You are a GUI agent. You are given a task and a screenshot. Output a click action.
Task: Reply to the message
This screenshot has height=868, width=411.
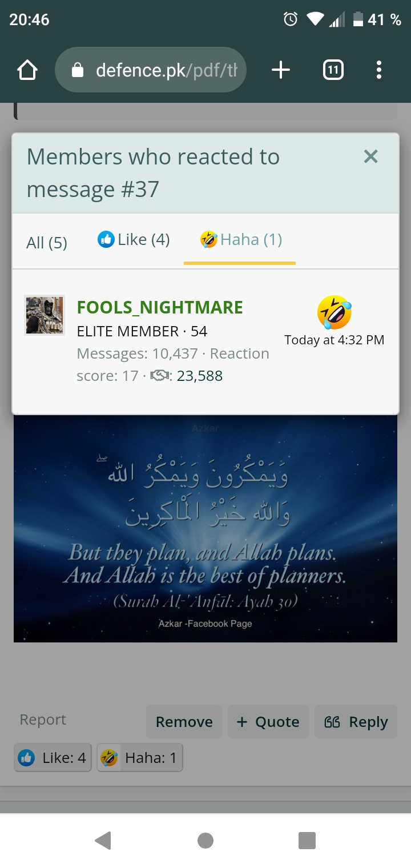pyautogui.click(x=356, y=722)
